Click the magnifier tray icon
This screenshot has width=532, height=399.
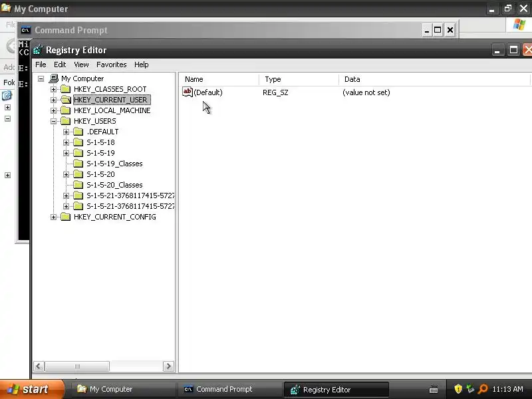(x=483, y=389)
